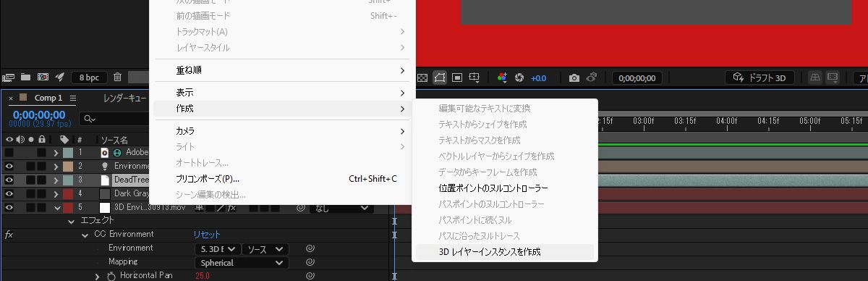
Task: Click the camera snapshot icon
Action: tap(574, 77)
